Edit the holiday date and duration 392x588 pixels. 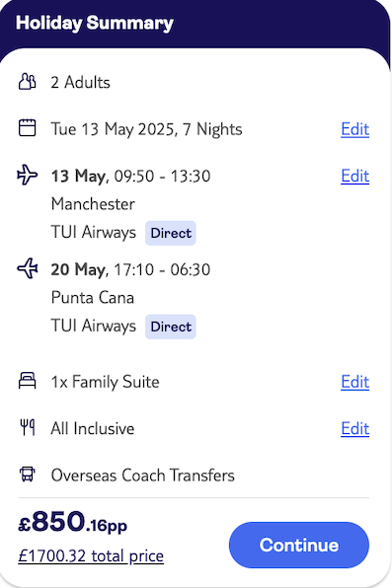click(354, 129)
